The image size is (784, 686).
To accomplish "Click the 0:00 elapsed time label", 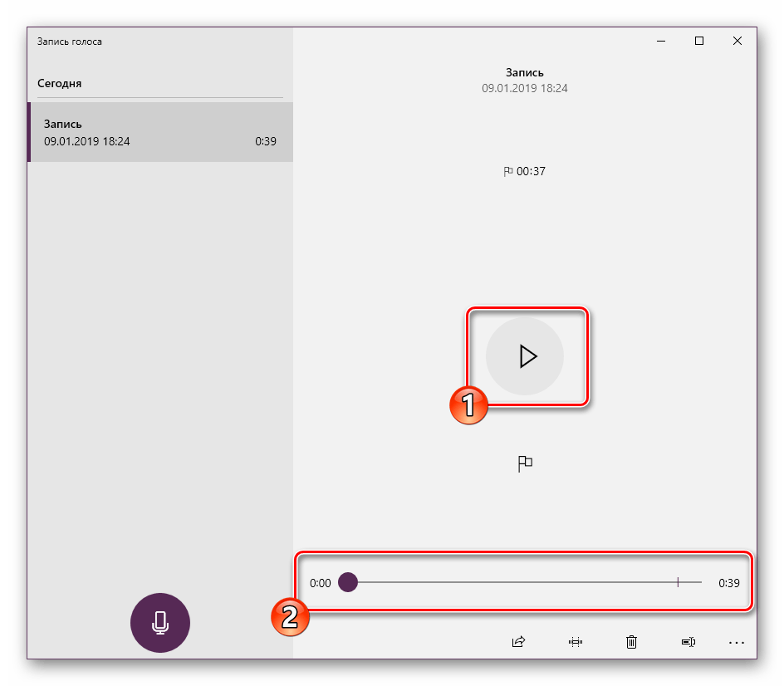I will click(x=321, y=583).
